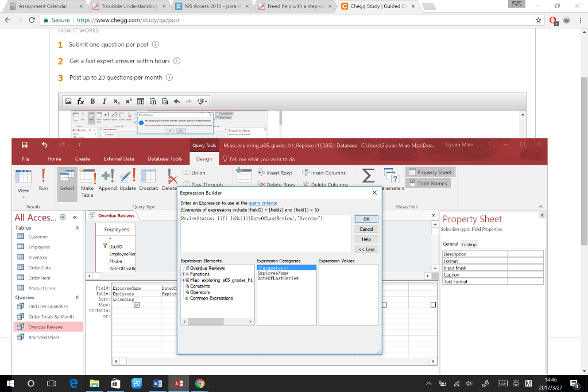588x392 pixels.
Task: Click the expression text input box
Action: (x=265, y=234)
